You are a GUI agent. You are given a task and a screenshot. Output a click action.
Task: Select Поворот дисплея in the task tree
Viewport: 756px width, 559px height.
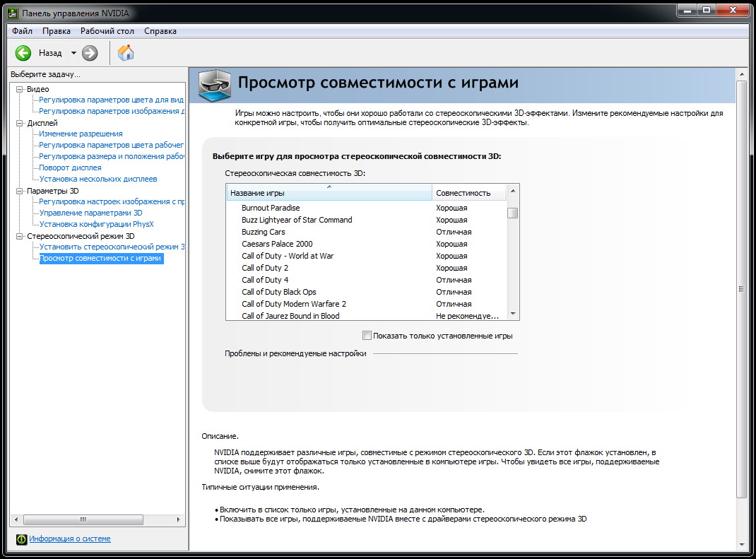click(70, 167)
